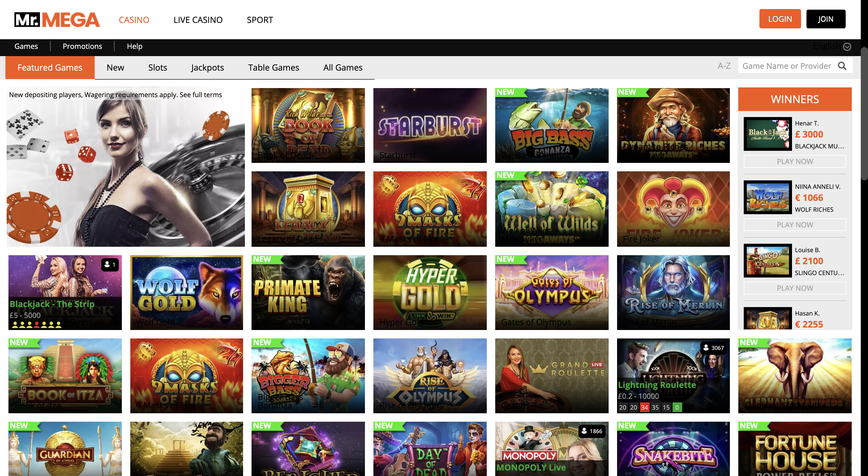Open the Jackpots tab
This screenshot has height=476, width=868.
[x=207, y=68]
